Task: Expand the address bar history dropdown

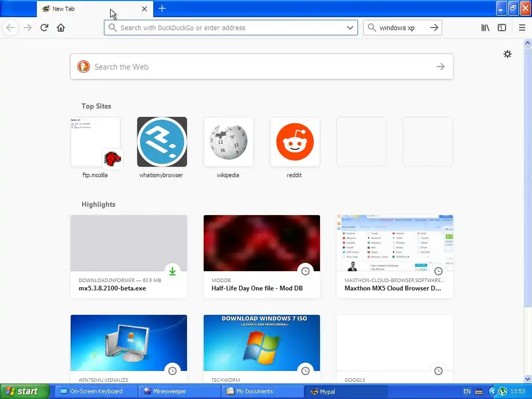Action: (x=350, y=28)
